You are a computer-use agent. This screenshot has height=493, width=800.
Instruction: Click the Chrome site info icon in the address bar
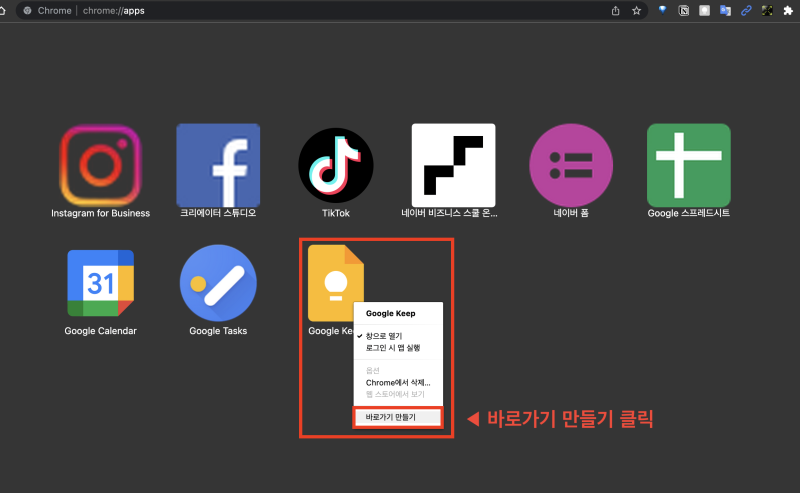28,11
